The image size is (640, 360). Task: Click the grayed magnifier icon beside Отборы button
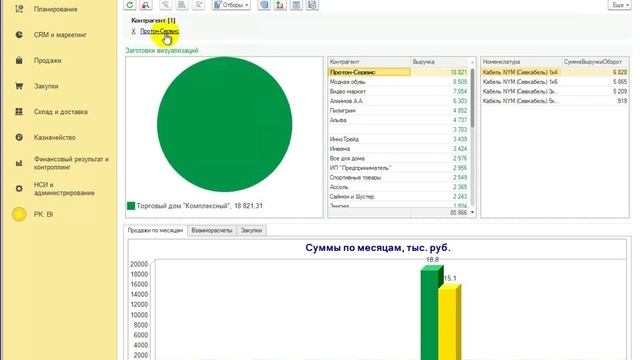(198, 5)
